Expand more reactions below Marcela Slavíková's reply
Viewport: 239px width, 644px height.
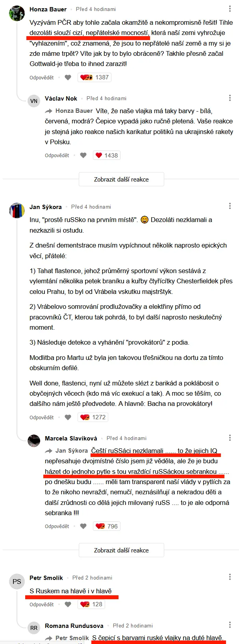tap(121, 550)
